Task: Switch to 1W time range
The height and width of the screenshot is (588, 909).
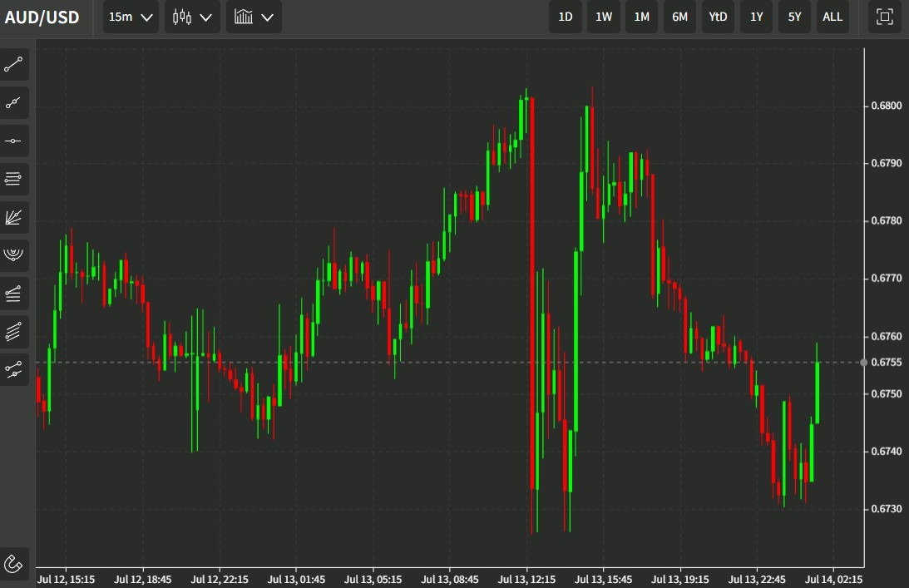Action: click(604, 17)
